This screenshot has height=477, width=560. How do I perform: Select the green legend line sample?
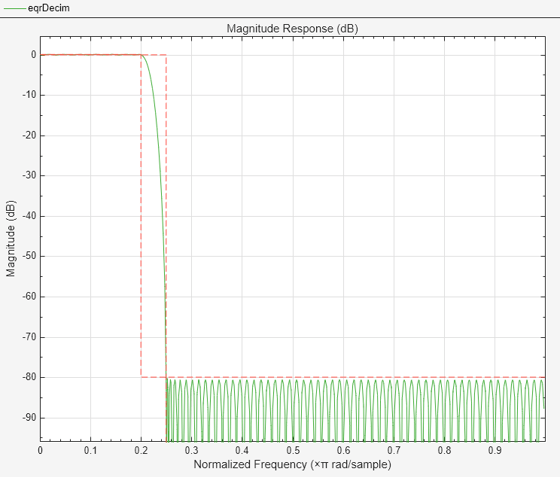pos(15,8)
